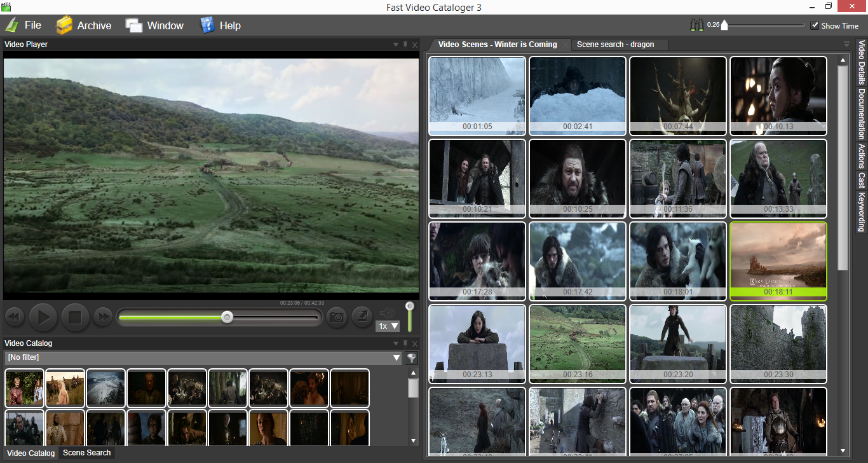Image resolution: width=868 pixels, height=463 pixels.
Task: Click the filter funnel icon in Video Catalog
Action: [412, 358]
